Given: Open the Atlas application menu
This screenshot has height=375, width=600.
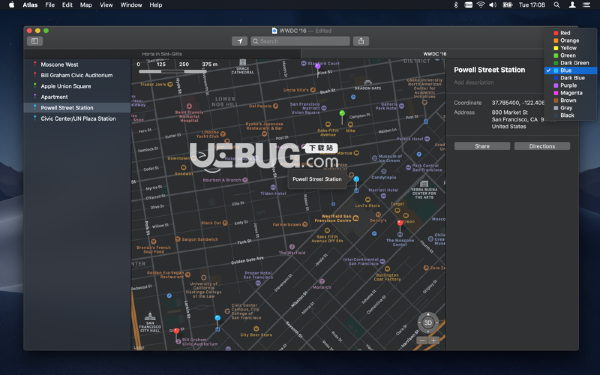Looking at the screenshot, I should pyautogui.click(x=30, y=5).
